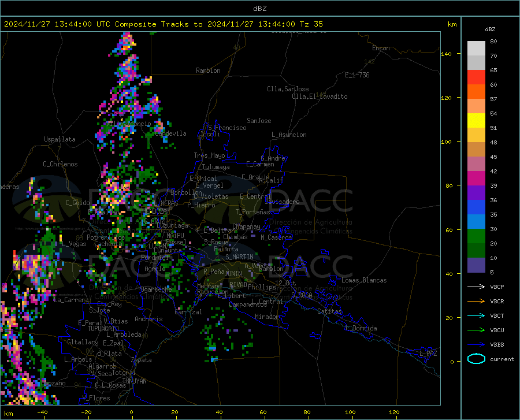Image resolution: width=520 pixels, height=420 pixels.
Task: Click the green VBCU arrow legend icon
Action: 476,330
